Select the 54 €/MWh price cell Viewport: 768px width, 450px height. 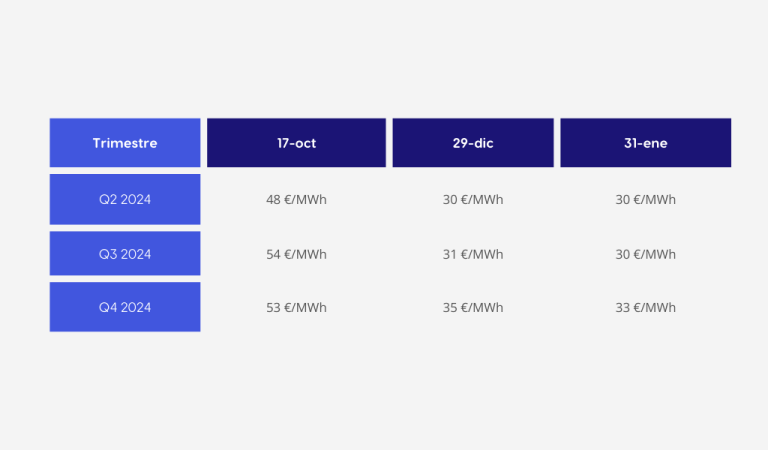pyautogui.click(x=296, y=254)
